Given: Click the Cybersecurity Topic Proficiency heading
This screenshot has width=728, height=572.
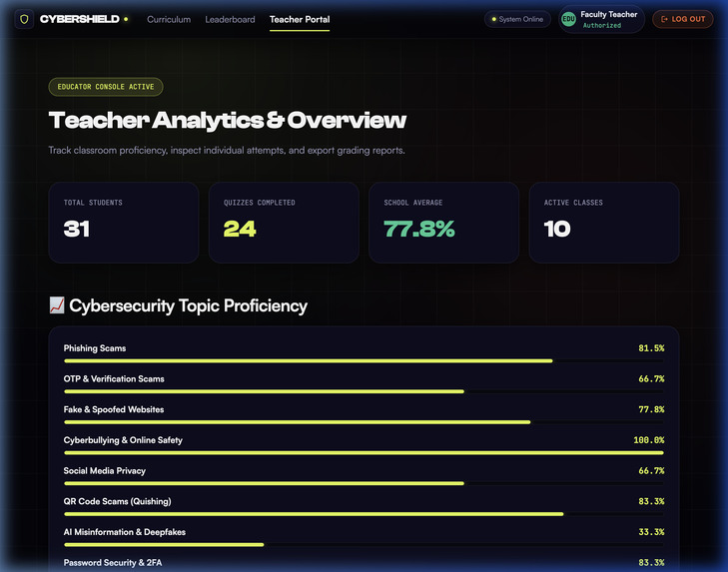Looking at the screenshot, I should [x=188, y=305].
